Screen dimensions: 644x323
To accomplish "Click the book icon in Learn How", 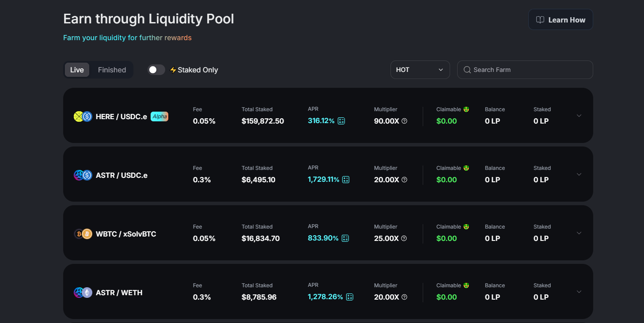I will point(540,20).
